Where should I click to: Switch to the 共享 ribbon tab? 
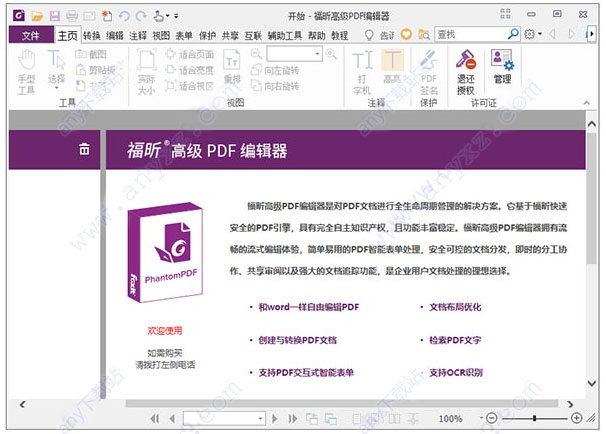point(230,36)
